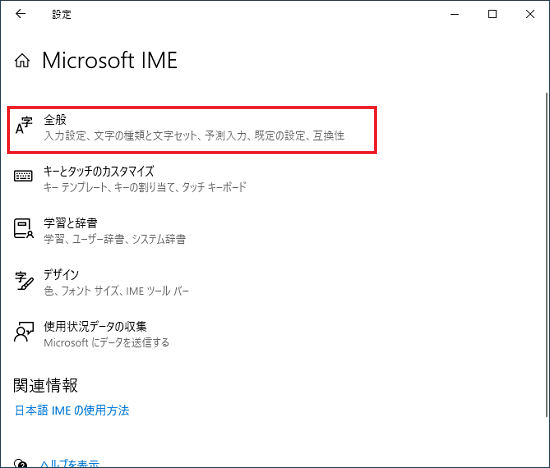Maximize the 設定 window
This screenshot has width=550, height=468.
492,14
